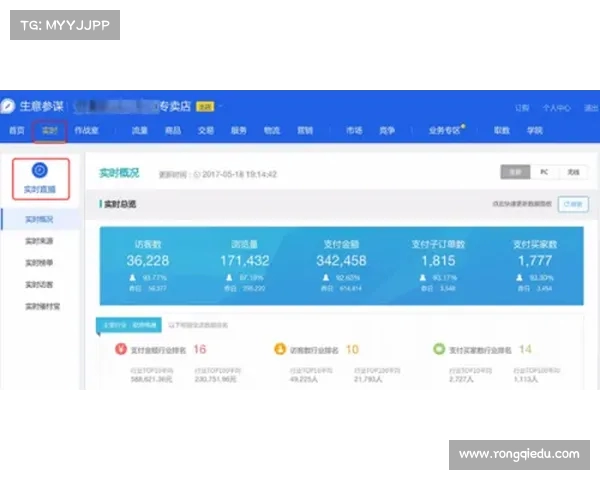Click the person icon under 访客数
This screenshot has height=480, width=600.
pyautogui.click(x=133, y=277)
